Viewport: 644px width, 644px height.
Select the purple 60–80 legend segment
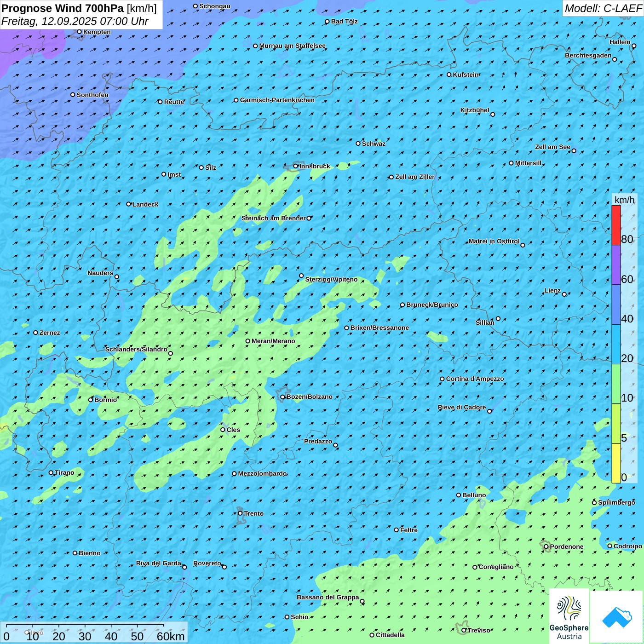[616, 265]
